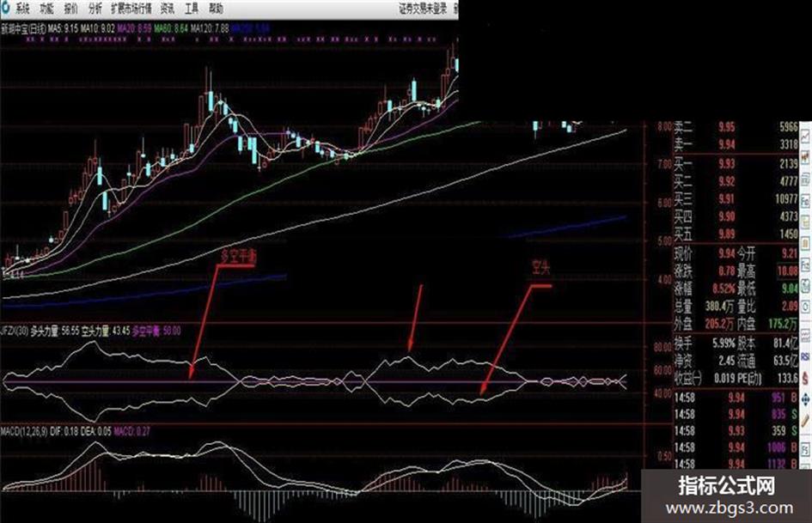
Task: Click the blue app logo icon
Action: pyautogui.click(x=6, y=7)
